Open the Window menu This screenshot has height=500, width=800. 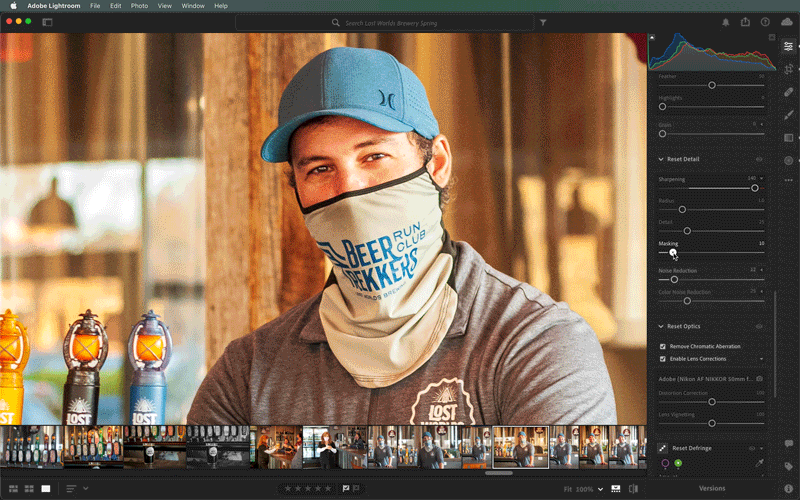pos(193,6)
